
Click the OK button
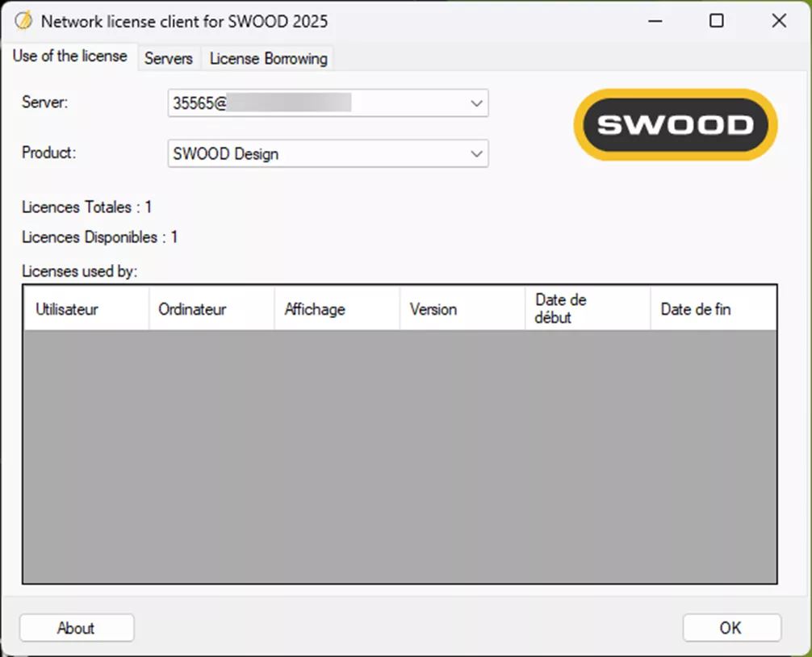730,628
